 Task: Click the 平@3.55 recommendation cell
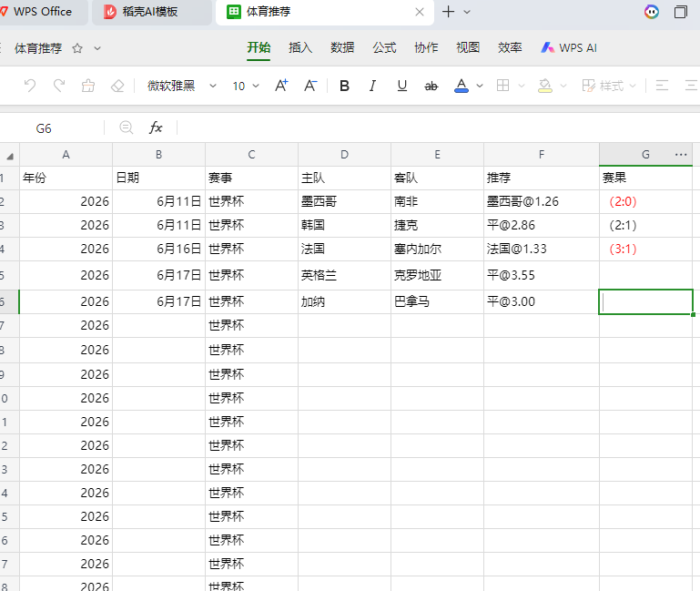tap(542, 275)
